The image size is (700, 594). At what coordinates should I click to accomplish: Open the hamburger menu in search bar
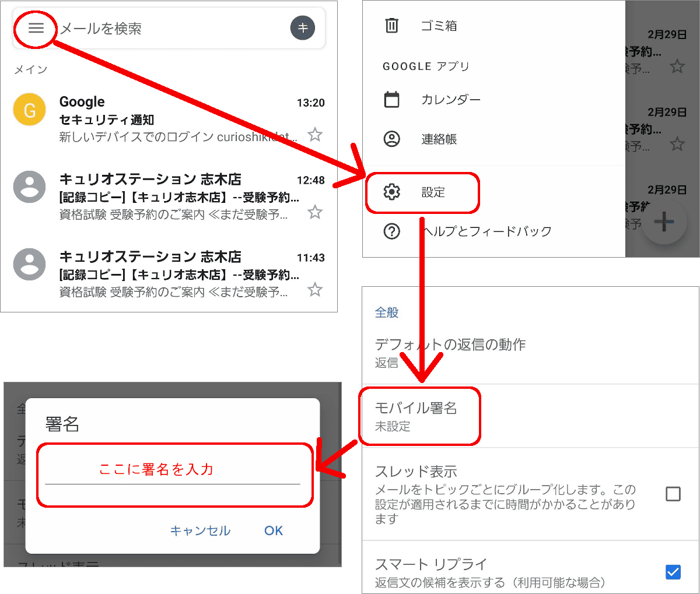tap(36, 28)
